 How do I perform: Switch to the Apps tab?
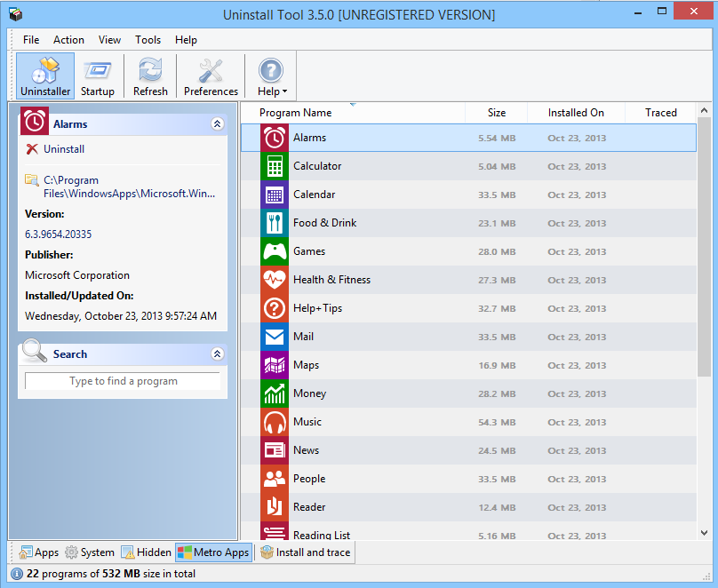pyautogui.click(x=39, y=552)
